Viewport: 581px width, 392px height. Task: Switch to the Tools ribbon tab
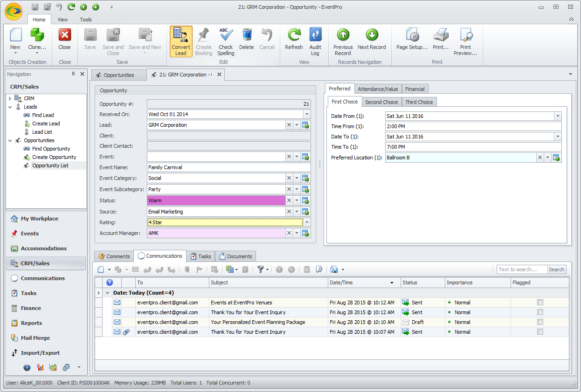point(86,20)
